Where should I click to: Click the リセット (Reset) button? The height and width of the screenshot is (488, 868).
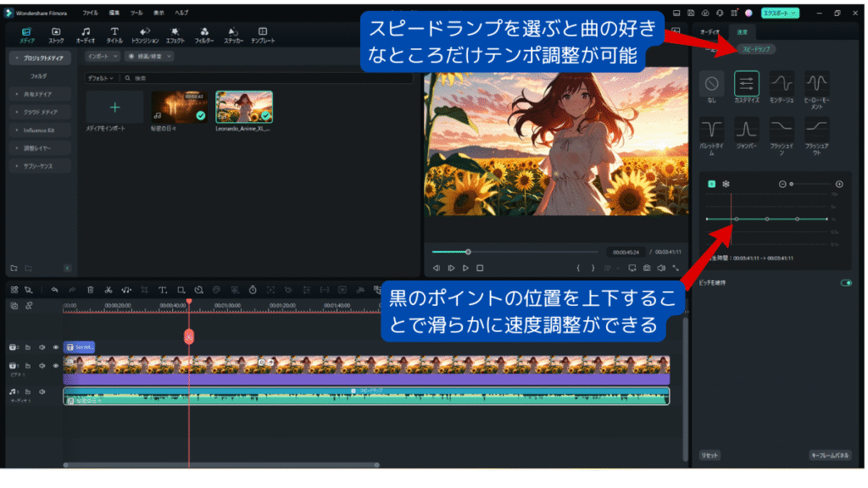pyautogui.click(x=709, y=455)
